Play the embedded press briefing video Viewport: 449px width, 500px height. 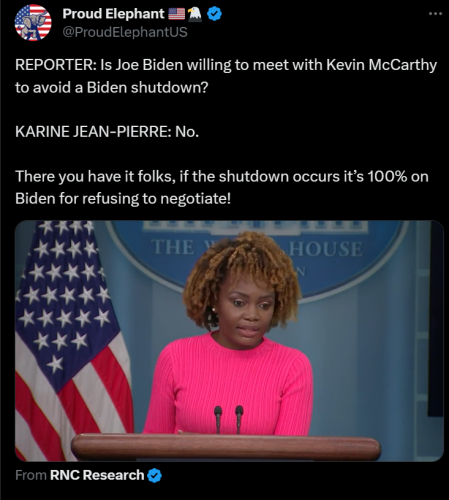click(229, 341)
